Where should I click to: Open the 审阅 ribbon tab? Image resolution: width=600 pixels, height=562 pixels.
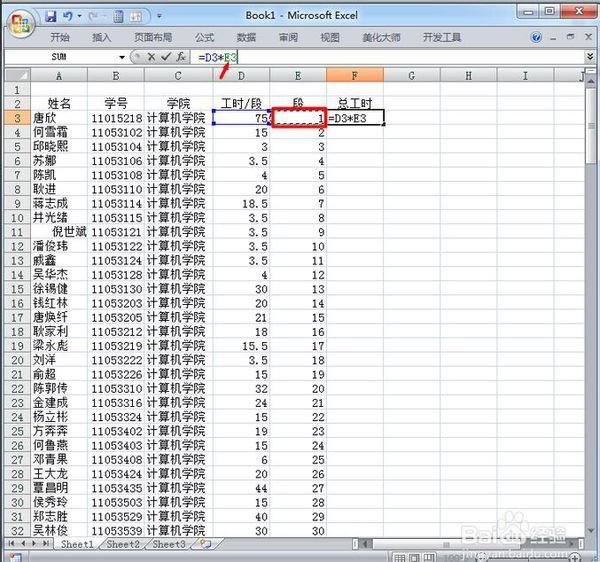point(288,37)
